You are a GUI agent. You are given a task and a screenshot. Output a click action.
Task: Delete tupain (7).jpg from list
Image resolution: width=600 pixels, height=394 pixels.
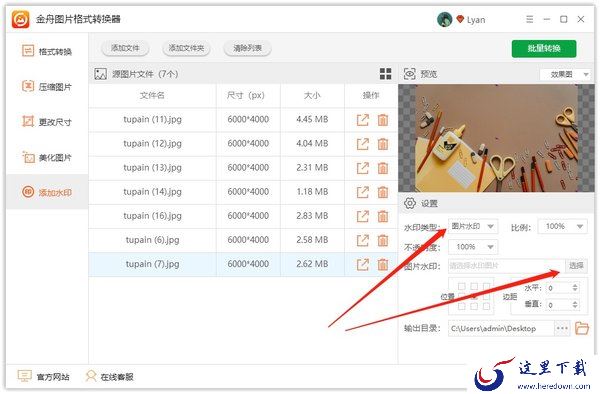point(383,264)
